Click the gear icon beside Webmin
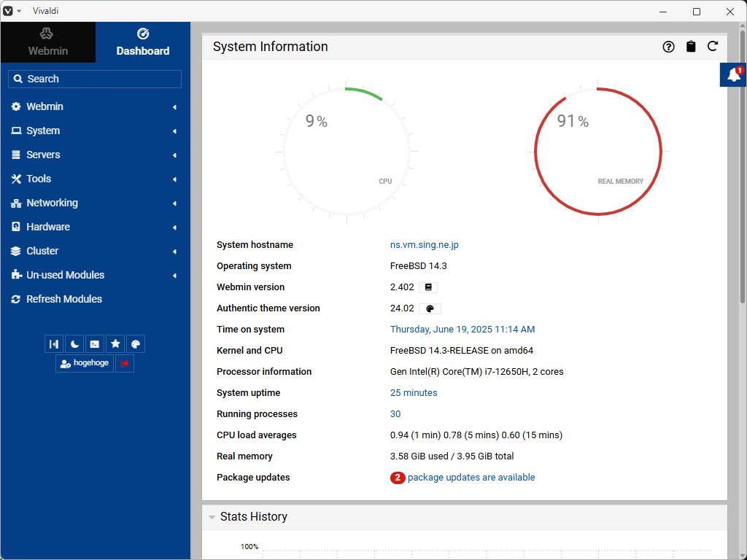The width and height of the screenshot is (747, 560). tap(16, 106)
